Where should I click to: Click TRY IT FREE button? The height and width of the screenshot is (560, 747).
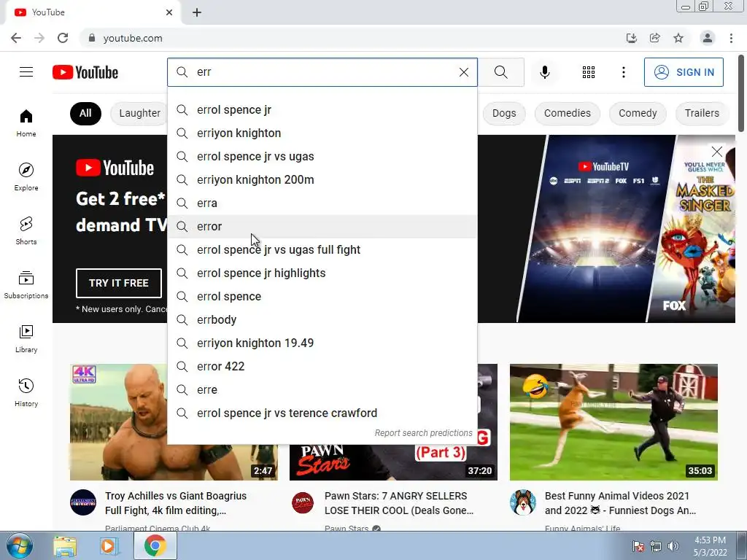tap(119, 283)
